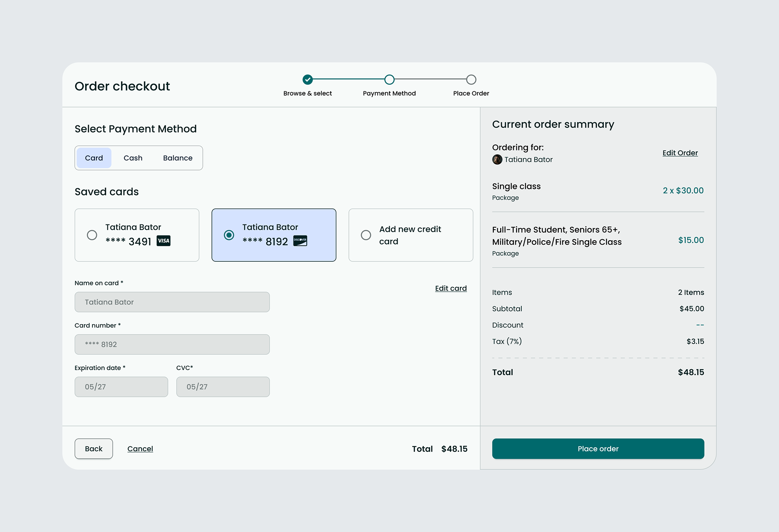The image size is (779, 532).
Task: Click the Edit card link
Action: tap(451, 288)
